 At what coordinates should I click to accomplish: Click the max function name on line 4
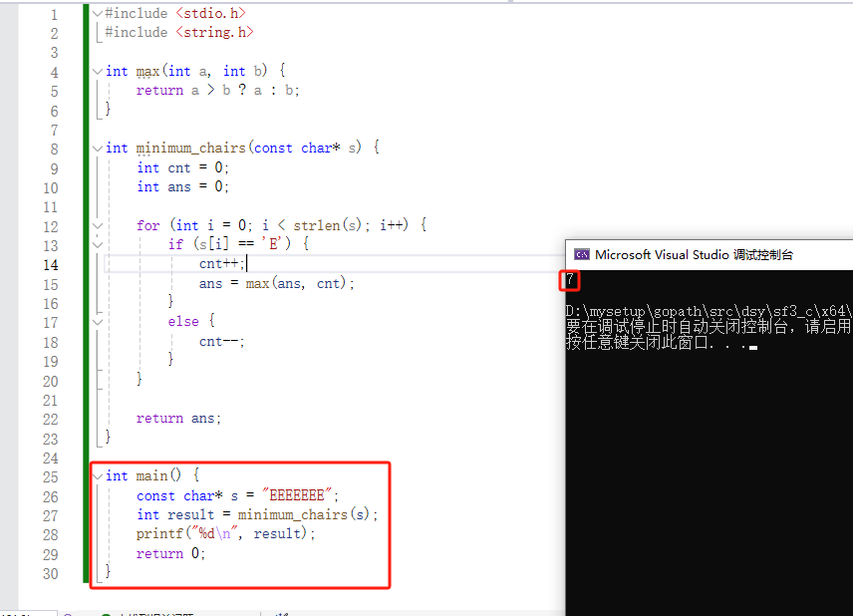point(147,72)
